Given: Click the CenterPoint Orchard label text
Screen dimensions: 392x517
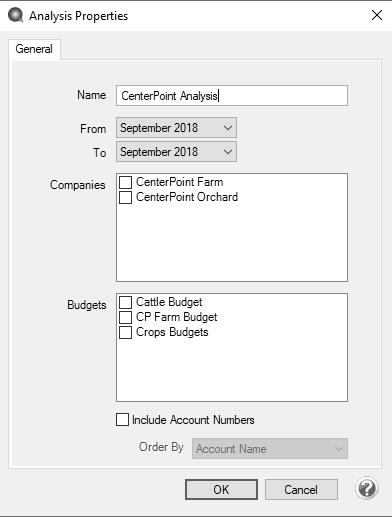Looking at the screenshot, I should (x=187, y=197).
